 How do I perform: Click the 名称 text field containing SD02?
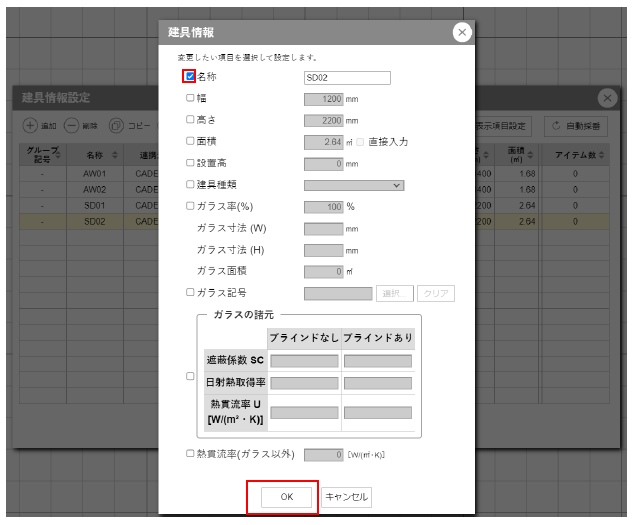click(346, 77)
